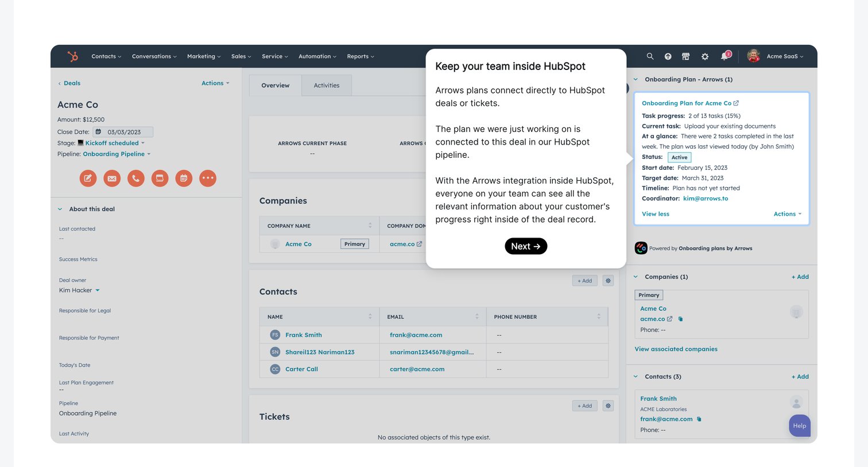Open the Reports navigation menu

click(x=361, y=56)
